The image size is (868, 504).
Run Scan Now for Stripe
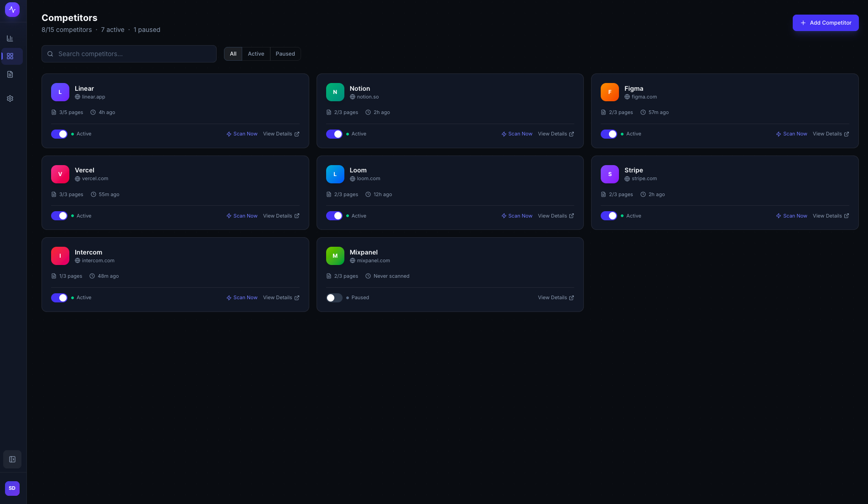pos(791,216)
